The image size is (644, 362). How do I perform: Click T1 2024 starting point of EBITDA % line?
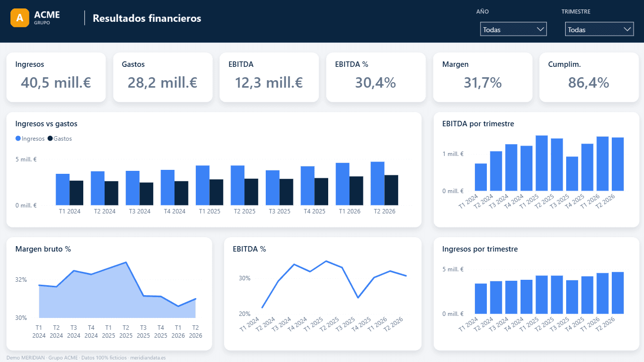262,308
